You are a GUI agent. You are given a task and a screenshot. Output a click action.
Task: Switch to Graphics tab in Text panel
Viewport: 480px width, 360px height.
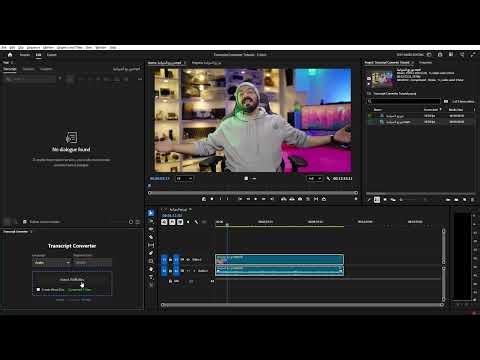[x=46, y=69]
